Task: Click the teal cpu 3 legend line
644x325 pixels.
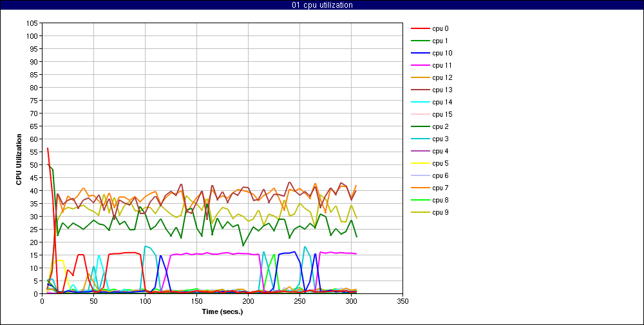Action: (420, 139)
